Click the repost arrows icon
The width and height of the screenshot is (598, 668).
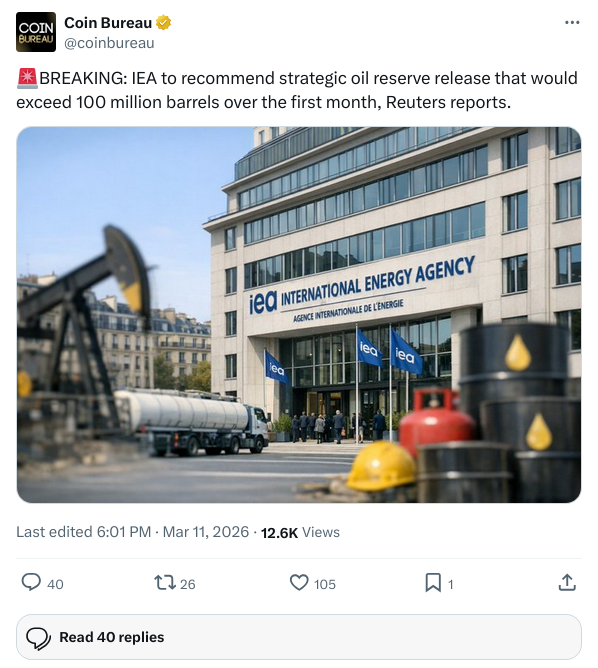click(165, 582)
